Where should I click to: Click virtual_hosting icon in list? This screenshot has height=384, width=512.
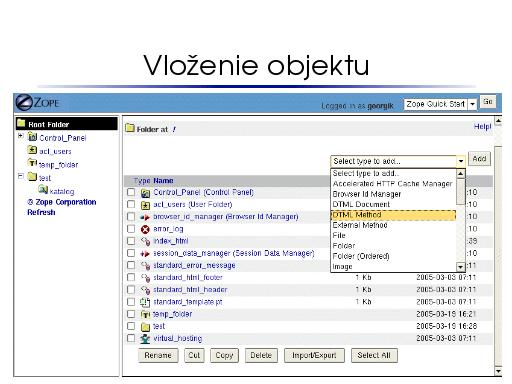pos(145,339)
